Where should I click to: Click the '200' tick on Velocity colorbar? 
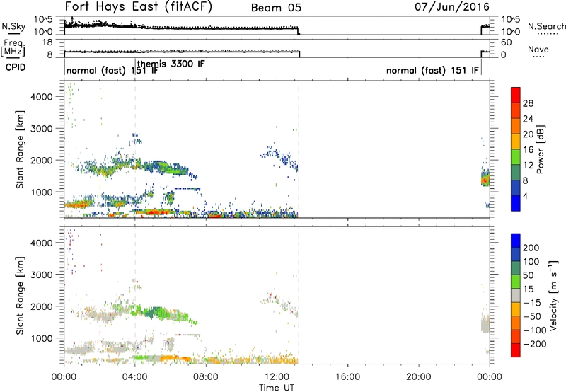[x=531, y=248]
